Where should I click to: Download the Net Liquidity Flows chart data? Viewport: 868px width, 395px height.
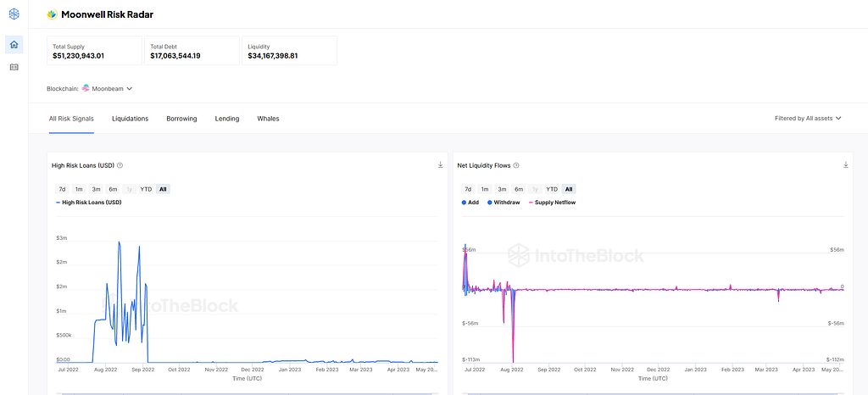tap(846, 165)
